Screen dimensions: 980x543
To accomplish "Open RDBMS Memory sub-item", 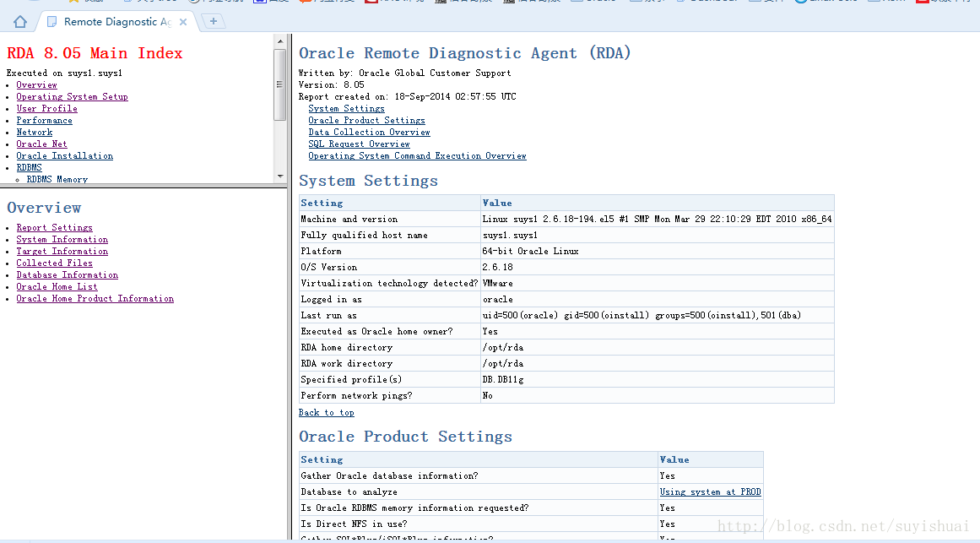I will [57, 180].
